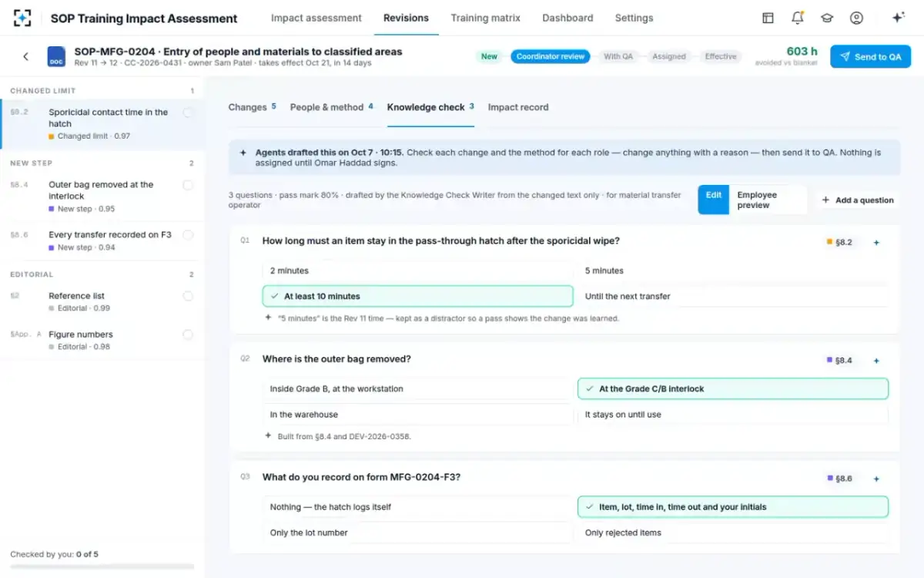Viewport: 924px width, 578px height.
Task: Click the Coordinator review stage pill
Action: (550, 56)
